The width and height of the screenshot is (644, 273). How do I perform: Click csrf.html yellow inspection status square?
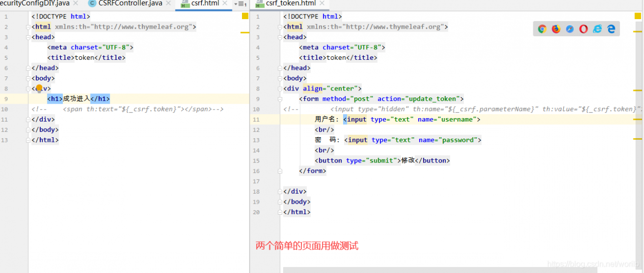[245, 16]
